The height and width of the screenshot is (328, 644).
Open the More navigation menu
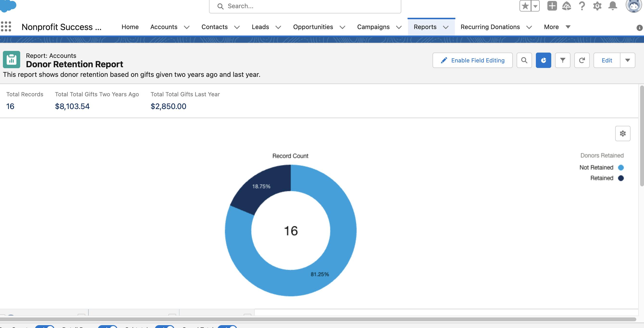click(557, 27)
